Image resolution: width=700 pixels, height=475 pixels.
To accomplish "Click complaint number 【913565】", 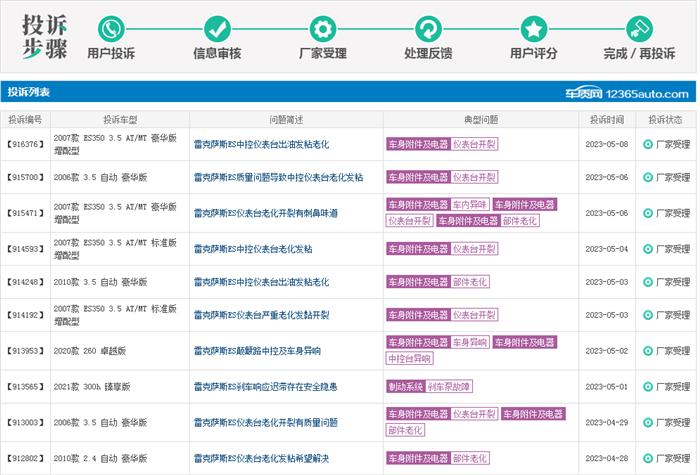I will pyautogui.click(x=25, y=387).
